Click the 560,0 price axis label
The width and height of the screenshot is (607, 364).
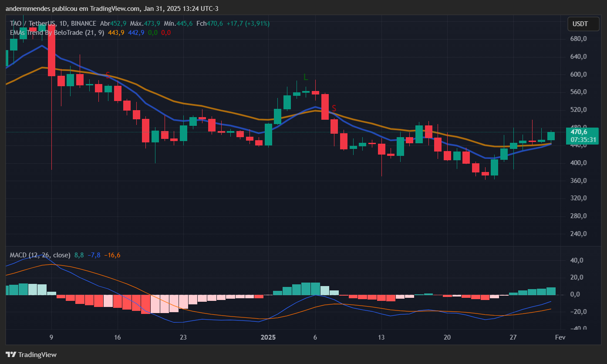(x=579, y=92)
